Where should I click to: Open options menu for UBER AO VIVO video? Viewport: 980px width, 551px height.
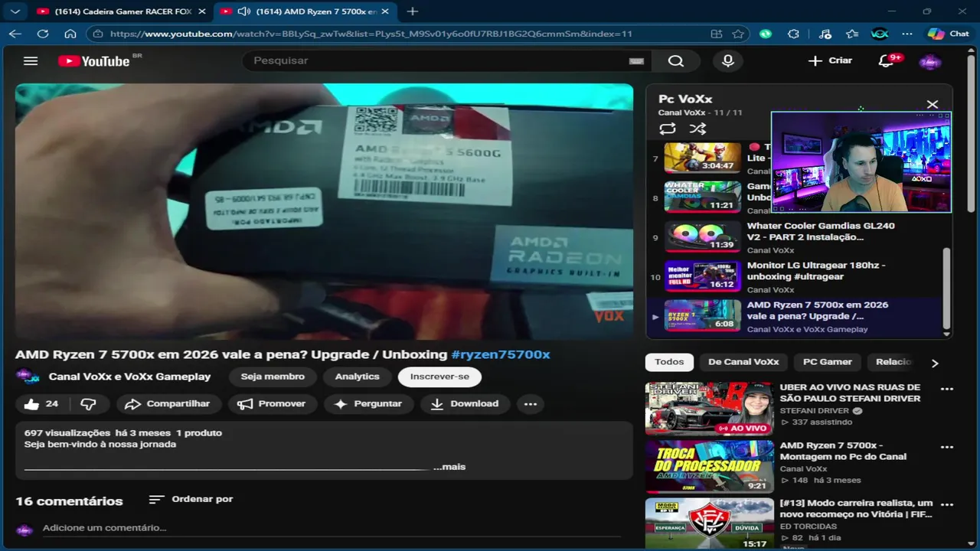(947, 389)
